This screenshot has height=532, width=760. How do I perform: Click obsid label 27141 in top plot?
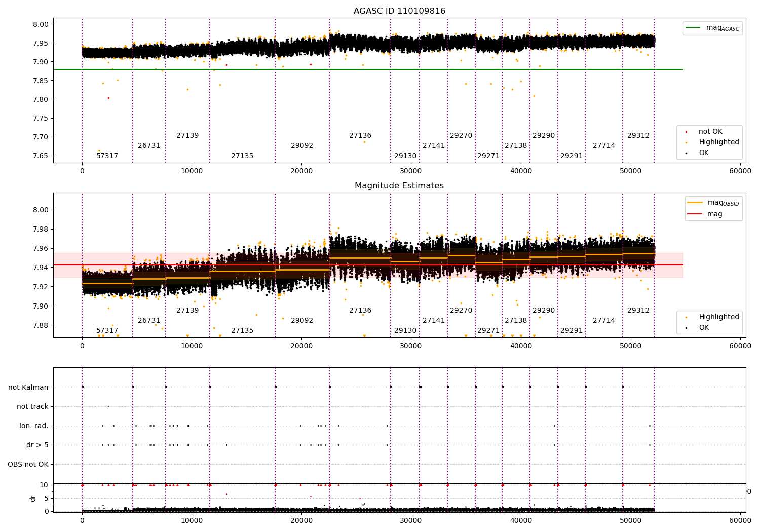[434, 146]
